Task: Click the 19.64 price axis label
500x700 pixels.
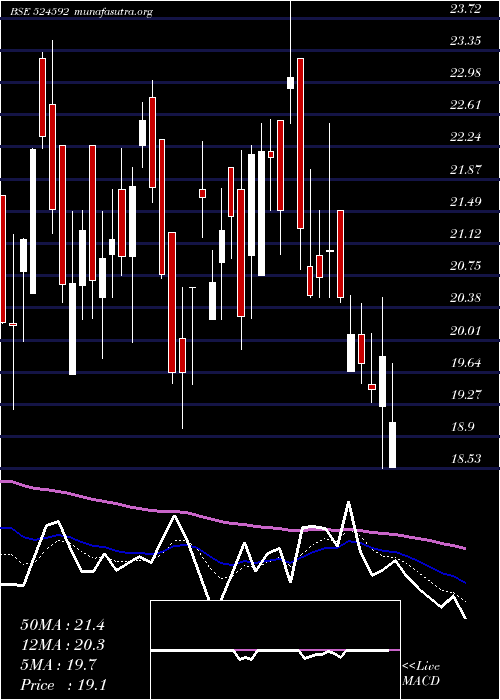Action: pos(465,362)
